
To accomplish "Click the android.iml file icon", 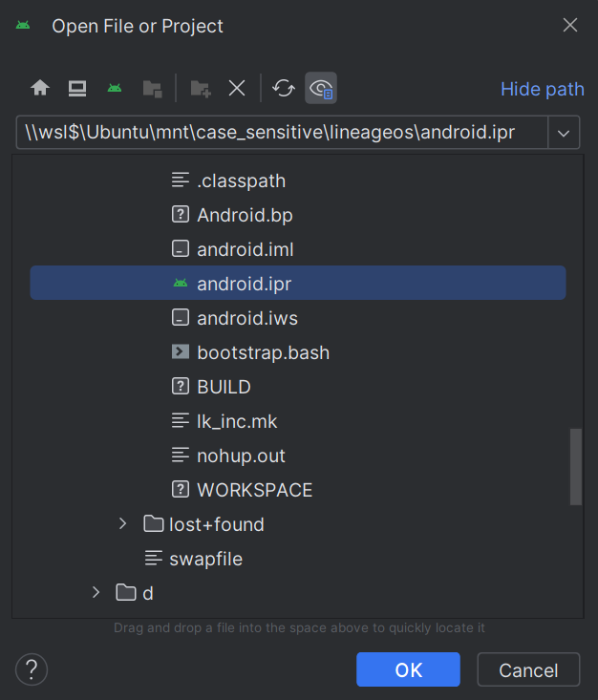I will coord(181,248).
